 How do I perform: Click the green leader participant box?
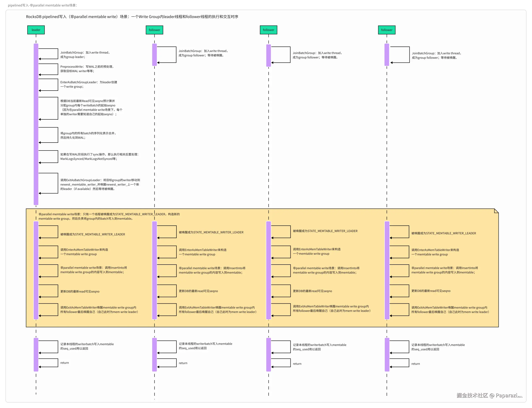36,30
